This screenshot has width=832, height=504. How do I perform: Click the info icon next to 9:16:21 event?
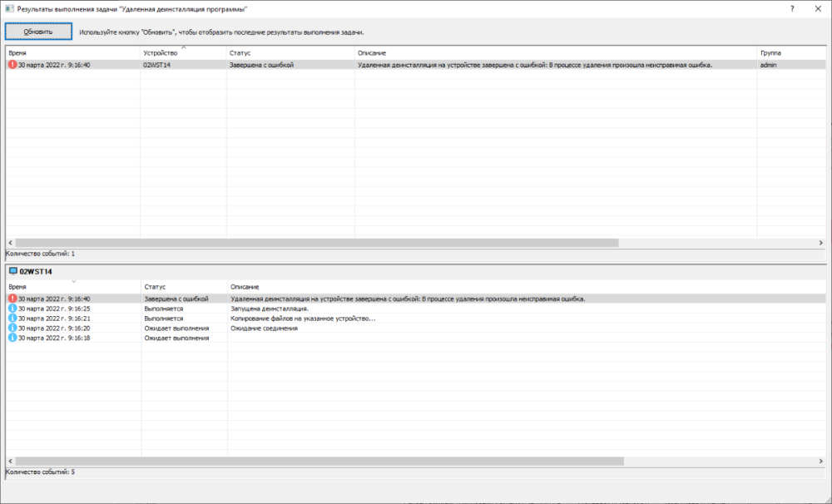tap(12, 319)
